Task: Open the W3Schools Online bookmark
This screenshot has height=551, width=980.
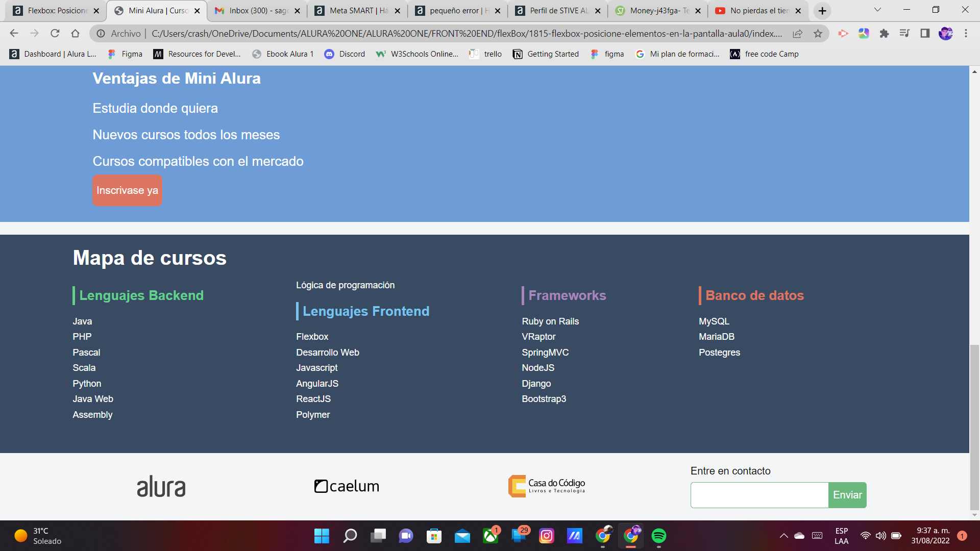Action: click(x=417, y=54)
